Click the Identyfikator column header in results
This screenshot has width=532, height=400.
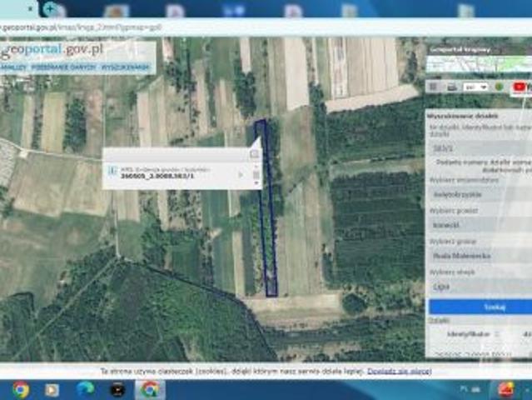tap(468, 334)
